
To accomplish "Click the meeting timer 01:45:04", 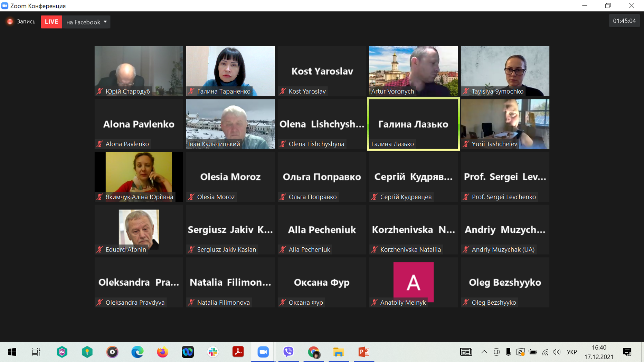I will pos(624,21).
